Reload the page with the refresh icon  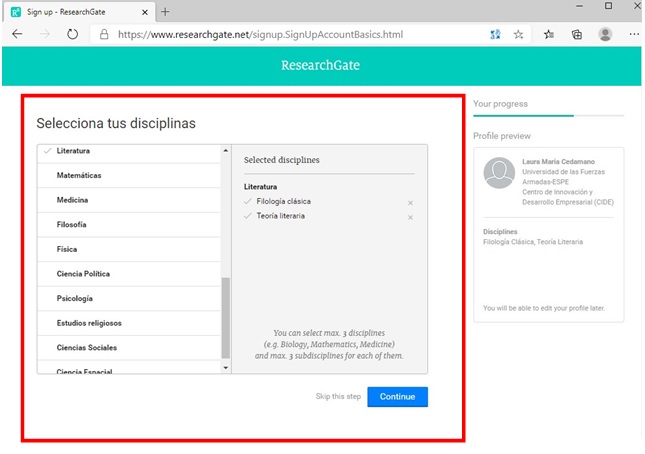point(72,33)
